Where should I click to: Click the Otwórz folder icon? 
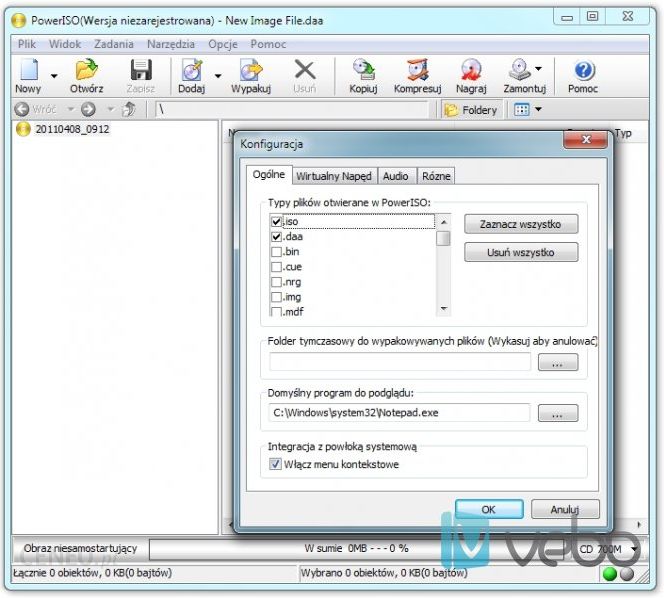[86, 69]
